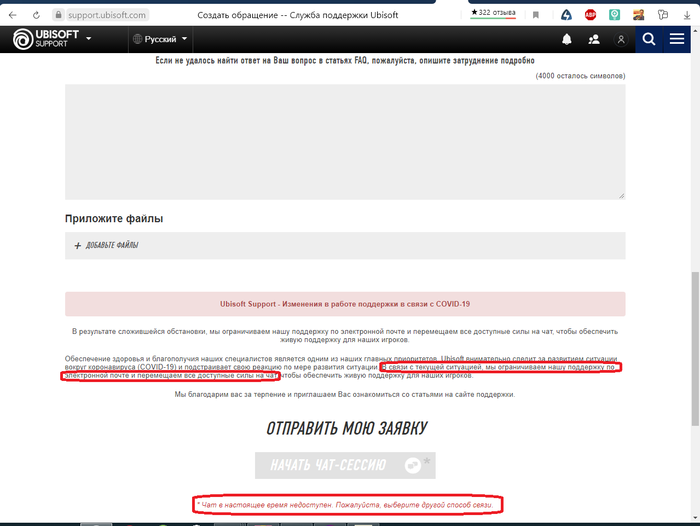The height and width of the screenshot is (526, 700).
Task: Open the 322 отзыва reviews badge
Action: (494, 13)
